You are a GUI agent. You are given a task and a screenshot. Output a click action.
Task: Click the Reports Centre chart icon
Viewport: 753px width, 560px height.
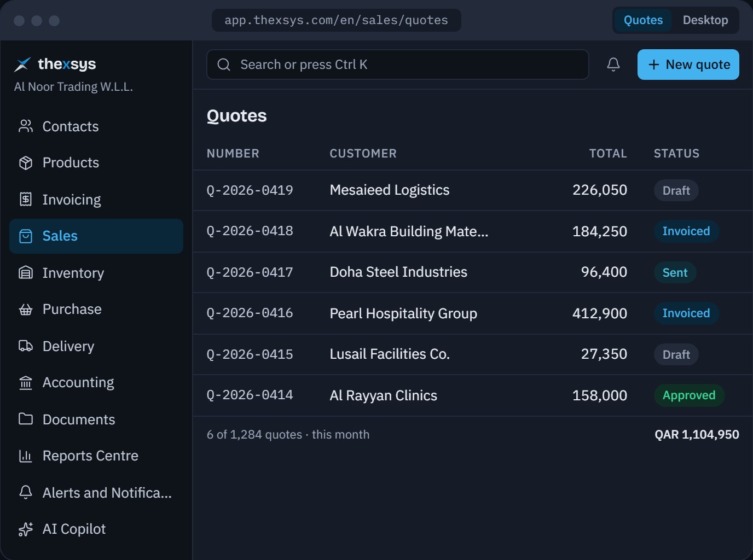coord(26,456)
